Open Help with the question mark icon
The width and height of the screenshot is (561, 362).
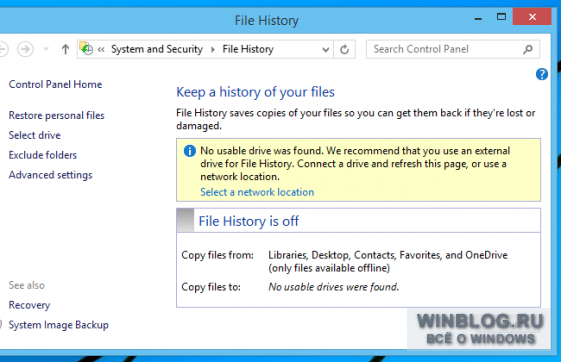(542, 74)
